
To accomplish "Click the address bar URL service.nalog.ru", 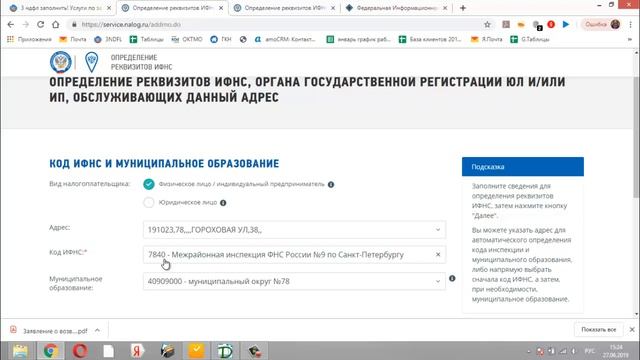I will [131, 24].
